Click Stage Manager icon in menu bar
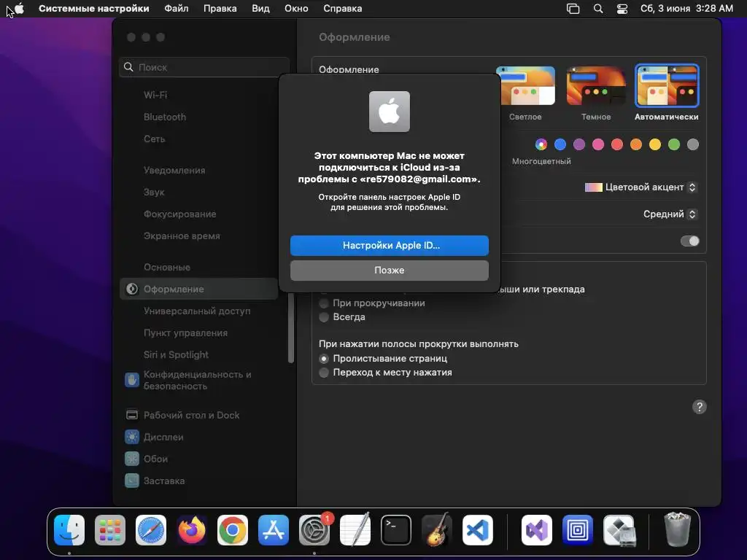This screenshot has width=747, height=560. point(573,9)
